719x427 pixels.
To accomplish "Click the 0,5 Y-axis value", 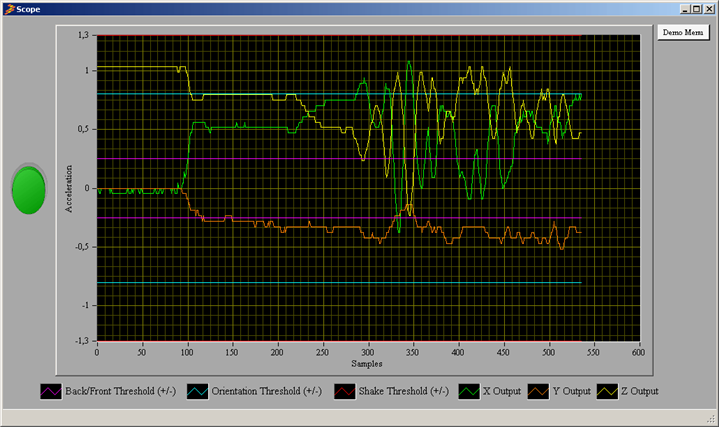I will coord(83,129).
